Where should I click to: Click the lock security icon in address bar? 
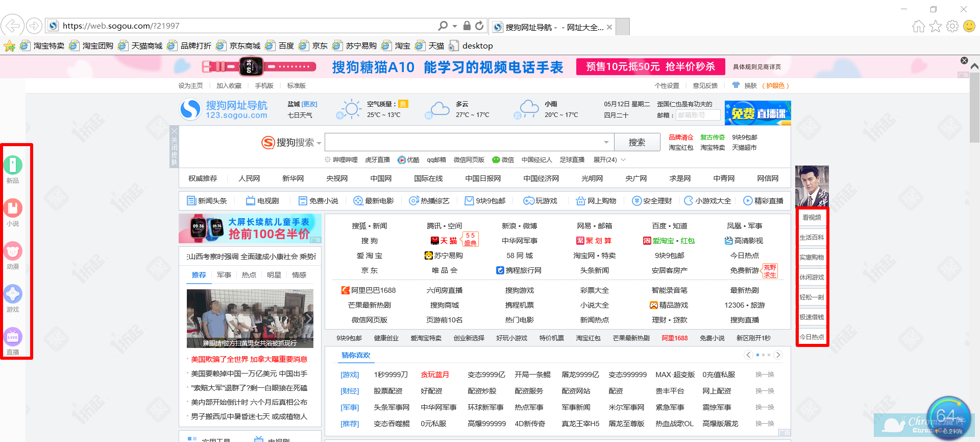[x=467, y=26]
